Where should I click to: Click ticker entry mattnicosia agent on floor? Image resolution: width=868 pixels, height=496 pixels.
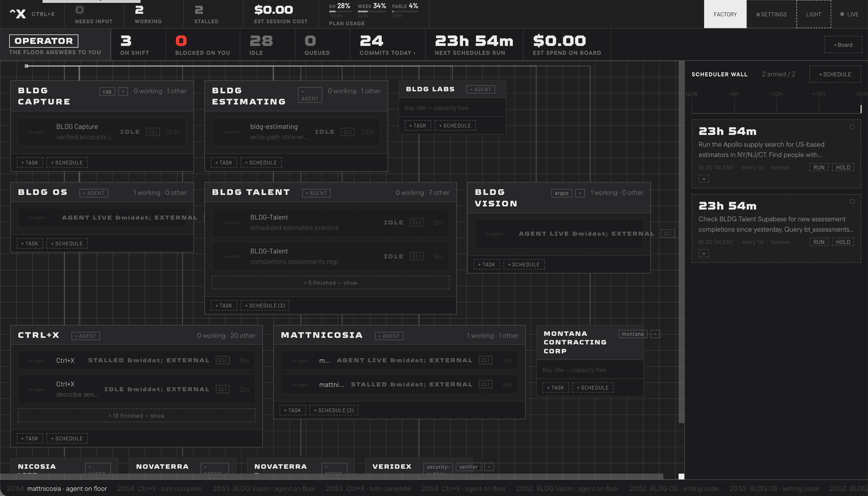(x=57, y=489)
